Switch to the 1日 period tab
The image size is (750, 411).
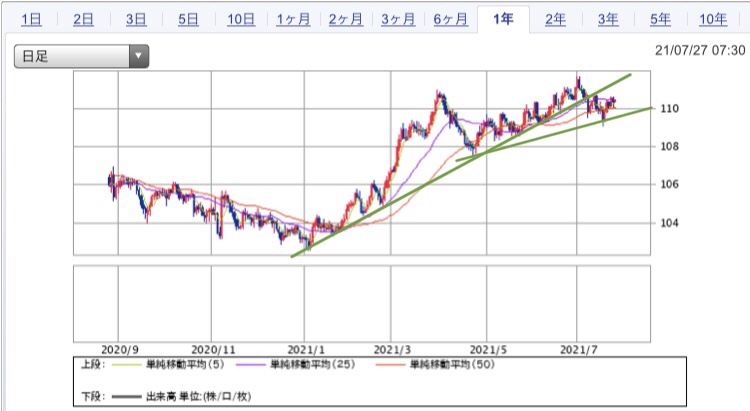(x=31, y=19)
